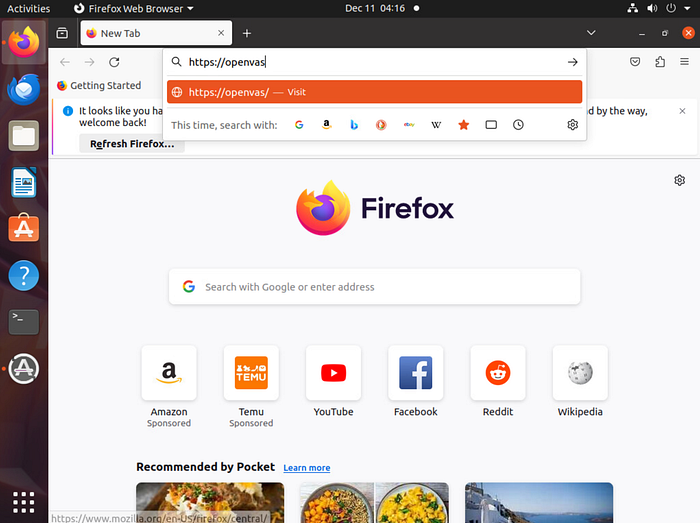This screenshot has height=523, width=700.
Task: Go forward one page
Action: click(x=90, y=62)
